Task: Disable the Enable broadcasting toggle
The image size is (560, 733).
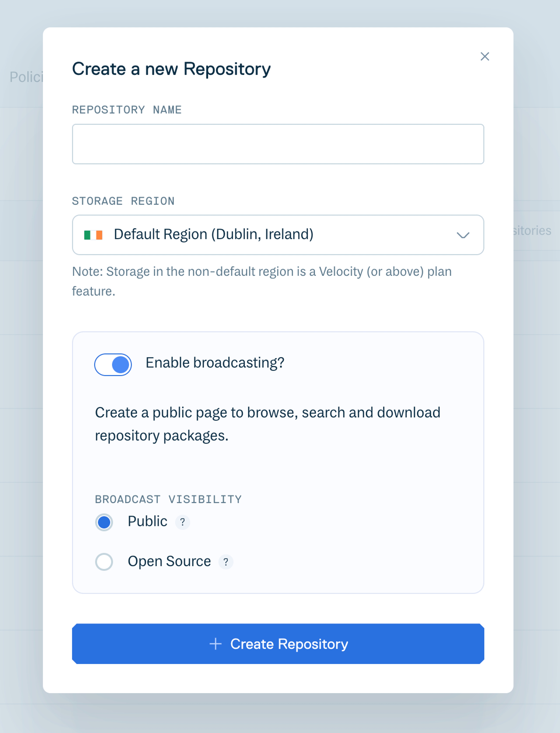Action: coord(113,364)
